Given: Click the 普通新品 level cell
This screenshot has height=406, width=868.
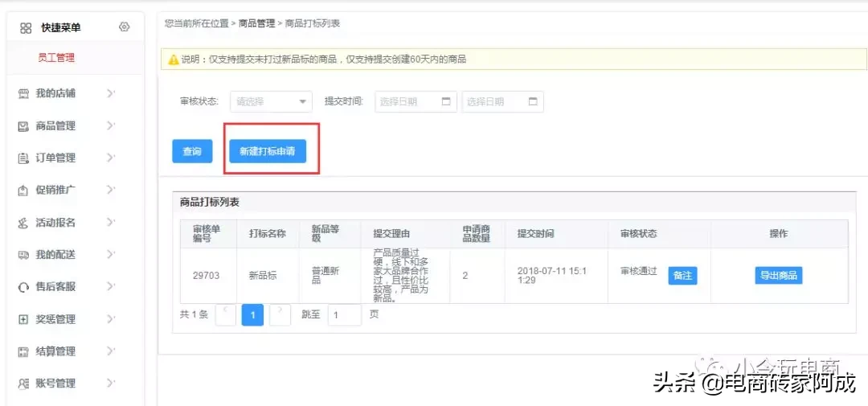Looking at the screenshot, I should click(325, 275).
